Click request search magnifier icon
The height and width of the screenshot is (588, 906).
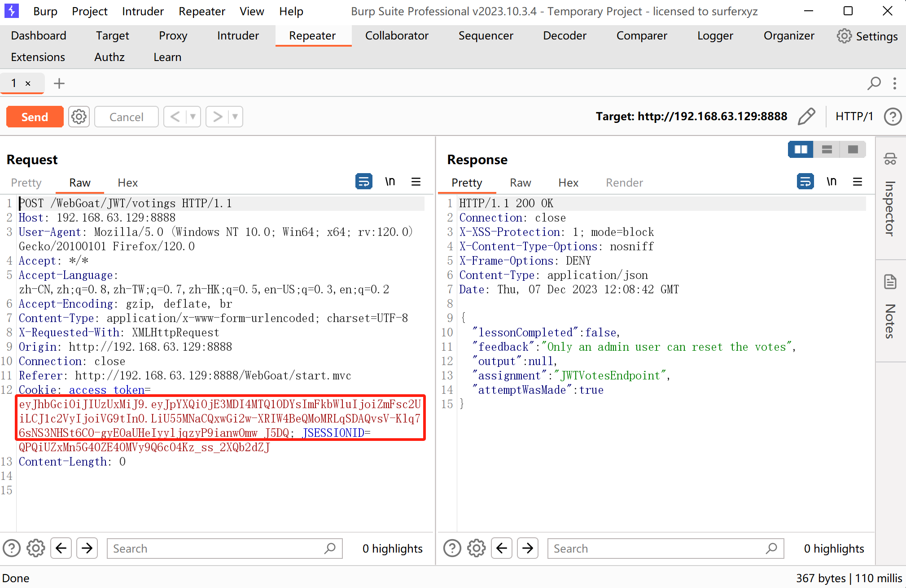[x=330, y=548]
